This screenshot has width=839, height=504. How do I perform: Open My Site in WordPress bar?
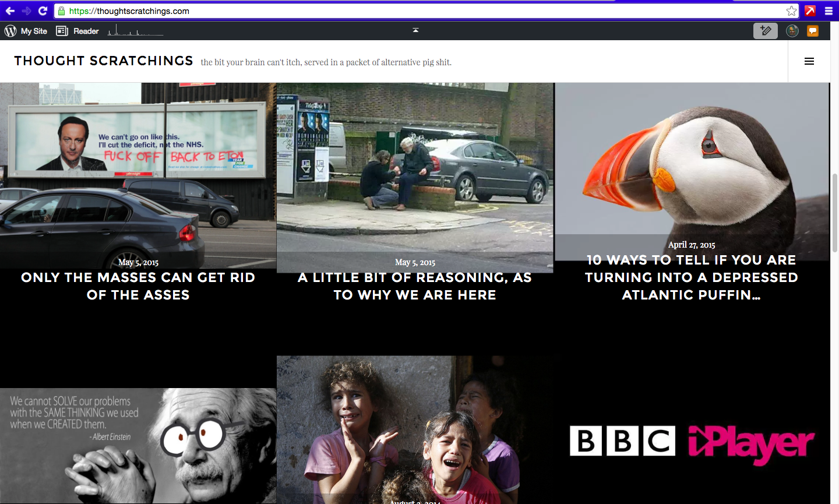coord(34,31)
